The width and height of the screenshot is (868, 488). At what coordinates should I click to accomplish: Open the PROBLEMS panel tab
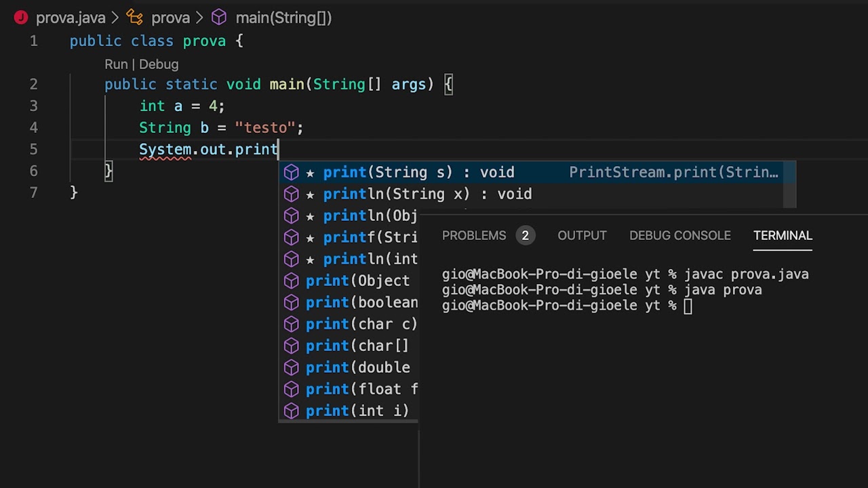pos(474,236)
